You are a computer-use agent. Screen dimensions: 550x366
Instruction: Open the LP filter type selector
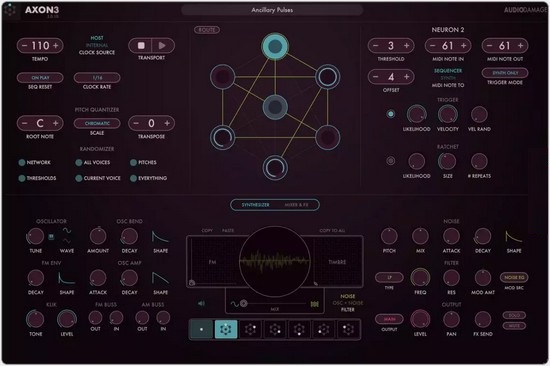389,278
